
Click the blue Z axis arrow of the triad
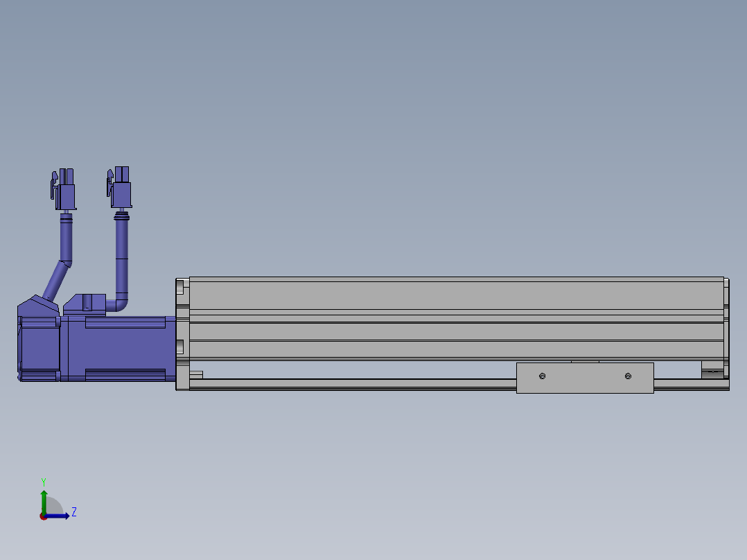58,516
